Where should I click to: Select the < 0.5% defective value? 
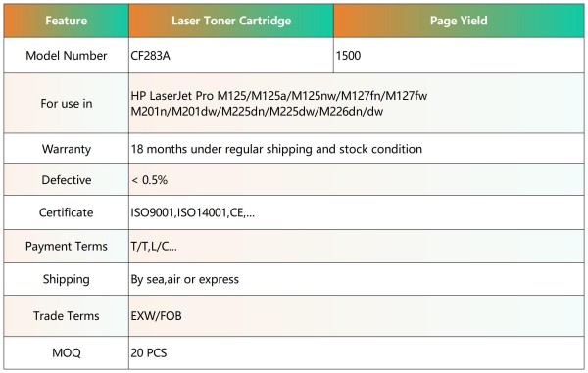(x=149, y=180)
